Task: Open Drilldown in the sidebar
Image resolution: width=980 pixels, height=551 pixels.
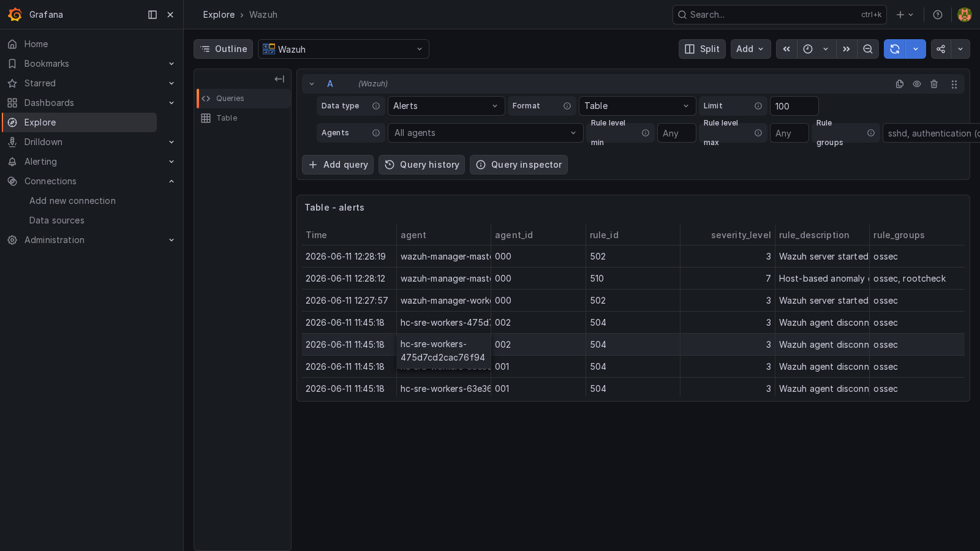Action: [43, 142]
